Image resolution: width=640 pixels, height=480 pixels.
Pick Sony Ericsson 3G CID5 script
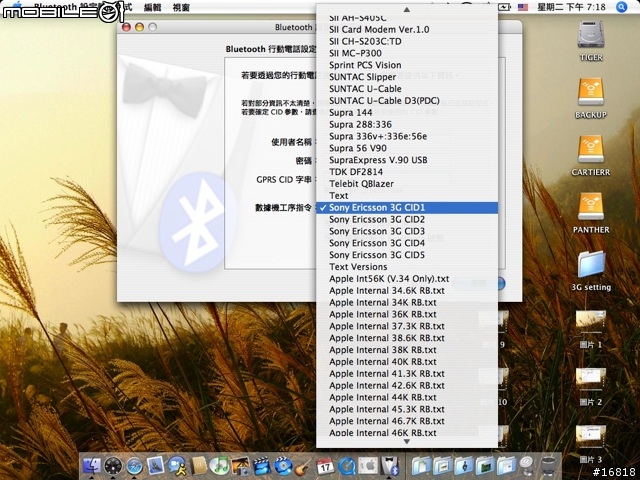[x=407, y=255]
